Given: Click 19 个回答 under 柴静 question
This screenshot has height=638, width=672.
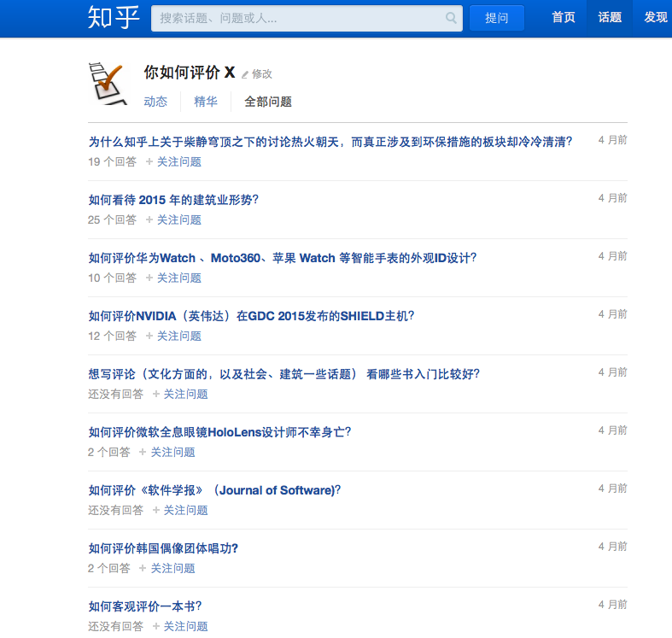Looking at the screenshot, I should [113, 162].
